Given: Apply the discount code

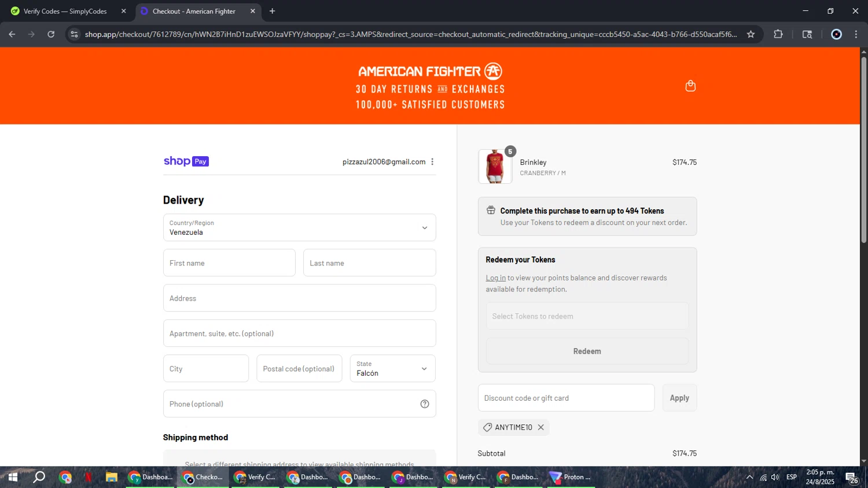Looking at the screenshot, I should (679, 398).
